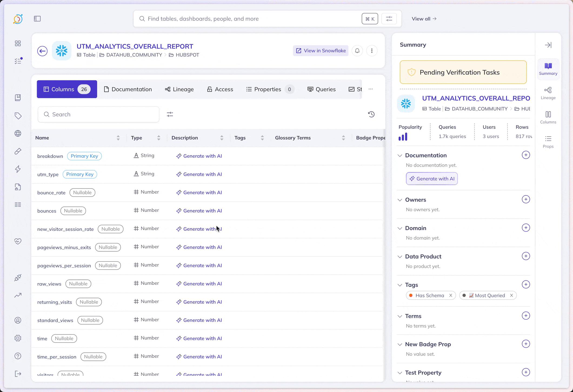Viewport: 573px width, 392px height.
Task: Show more tabs ellipsis
Action: point(371,89)
